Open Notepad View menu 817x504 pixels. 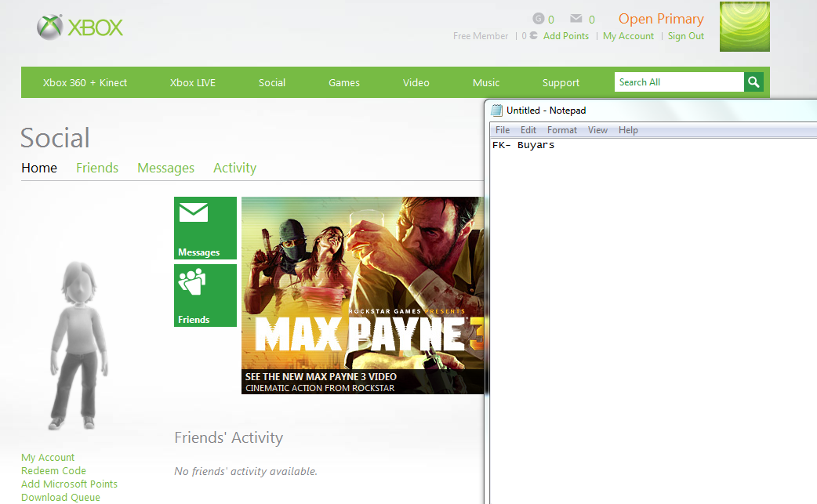(x=597, y=129)
